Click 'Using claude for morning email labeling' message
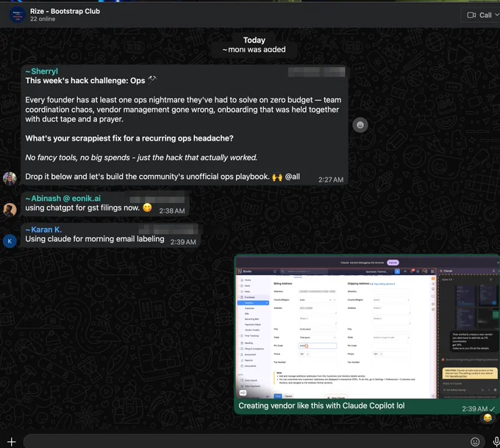The width and height of the screenshot is (500, 448). [x=95, y=239]
